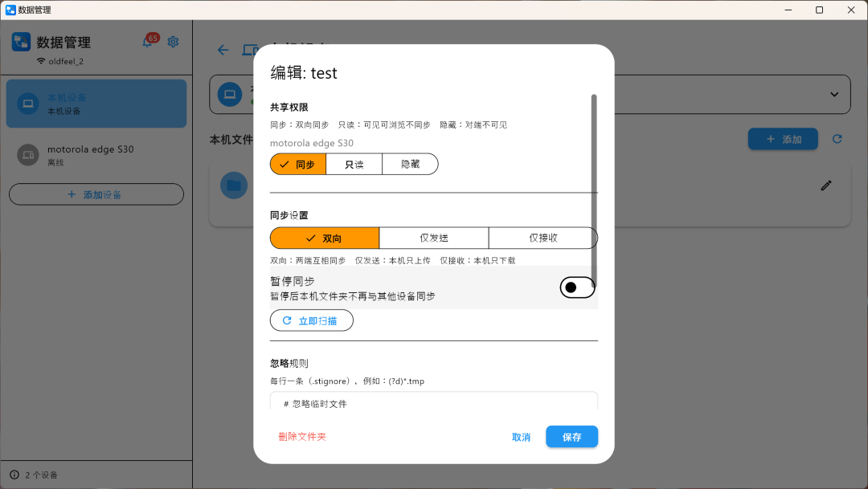868x489 pixels.
Task: Choose 仅接收 sync mode
Action: [x=543, y=238]
